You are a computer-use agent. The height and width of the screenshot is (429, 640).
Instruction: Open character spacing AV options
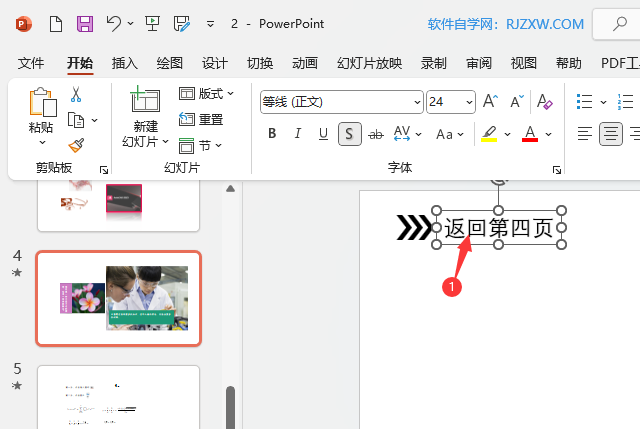tap(407, 133)
